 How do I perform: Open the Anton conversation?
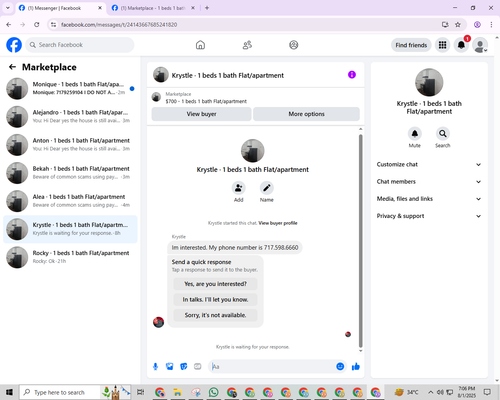click(70, 145)
